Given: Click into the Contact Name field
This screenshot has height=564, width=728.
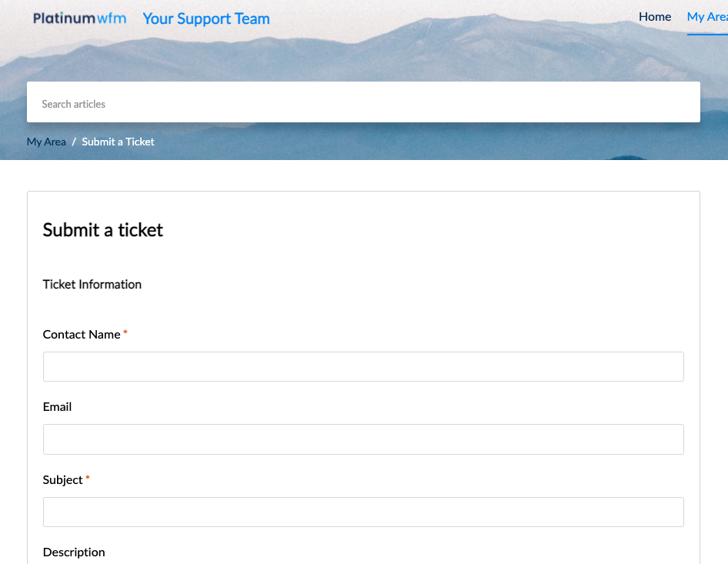Looking at the screenshot, I should [x=363, y=367].
